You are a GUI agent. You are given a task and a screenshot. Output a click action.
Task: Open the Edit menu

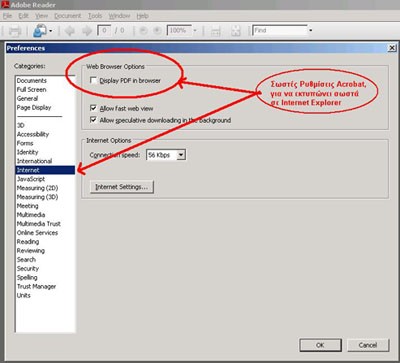click(23, 16)
